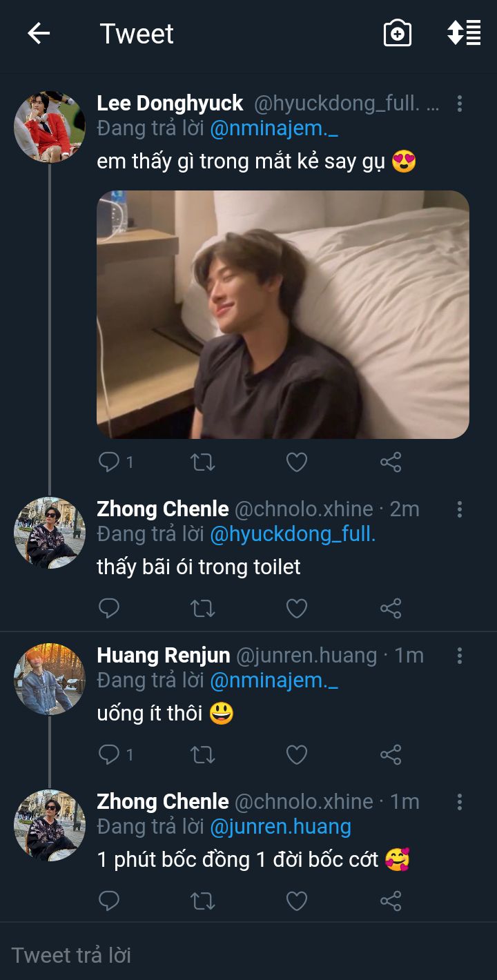Screen dimensions: 497x980
Task: Open the attached photo of man on bed
Action: pos(283,314)
